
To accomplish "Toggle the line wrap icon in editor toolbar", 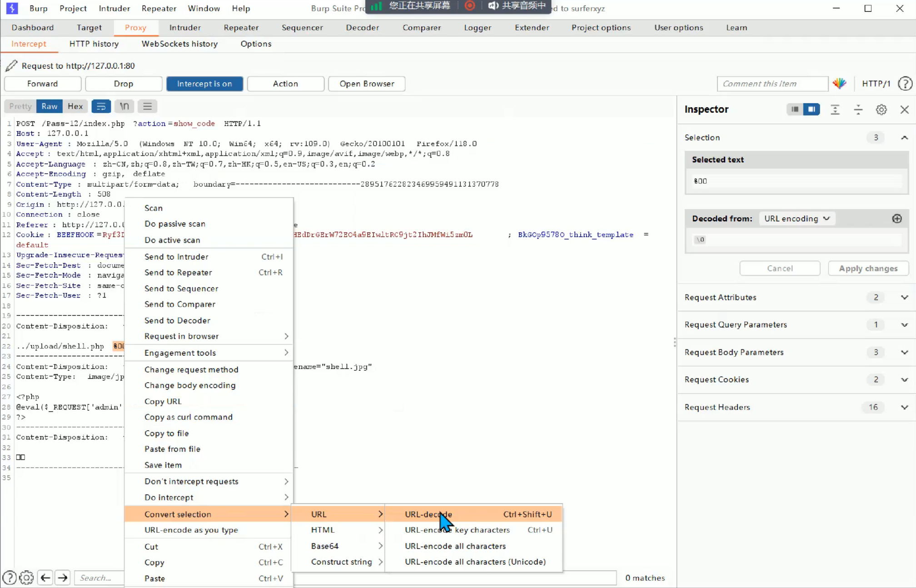I will [x=101, y=106].
